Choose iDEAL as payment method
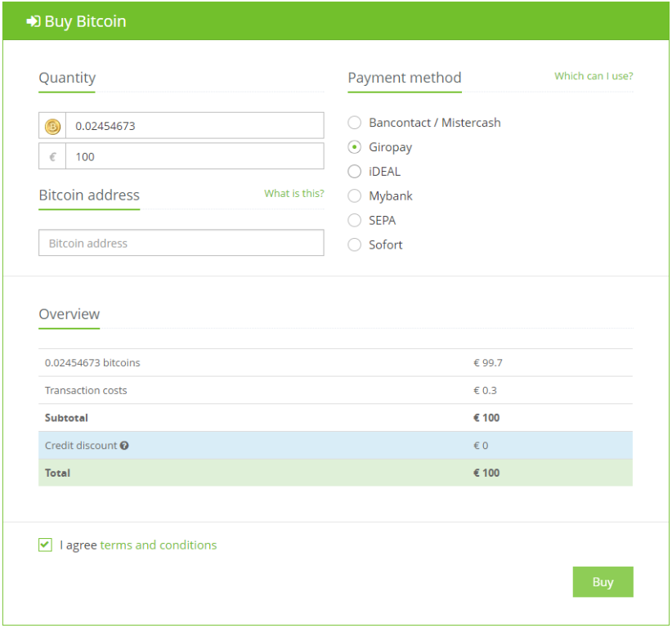 pyautogui.click(x=355, y=172)
